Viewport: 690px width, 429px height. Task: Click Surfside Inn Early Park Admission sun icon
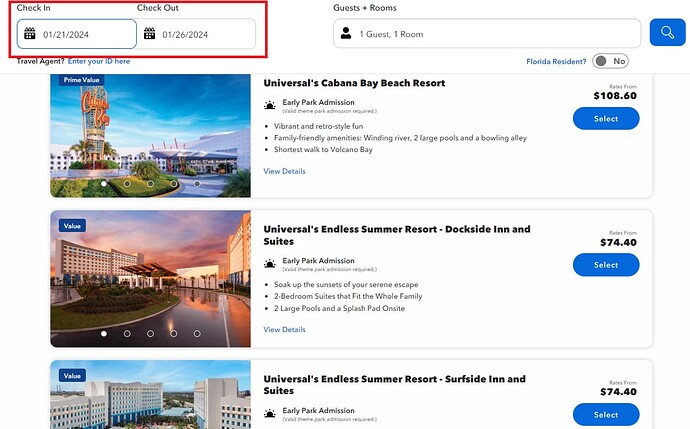(270, 413)
